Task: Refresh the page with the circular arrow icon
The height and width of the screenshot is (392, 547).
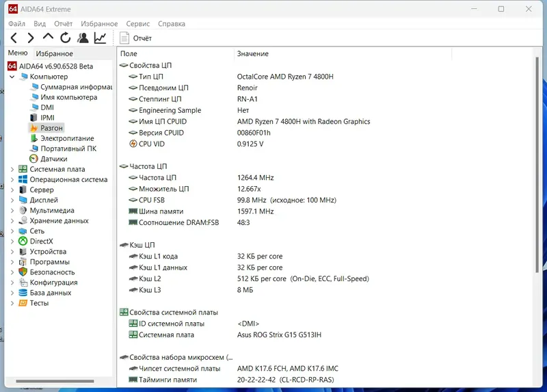Action: pyautogui.click(x=65, y=38)
